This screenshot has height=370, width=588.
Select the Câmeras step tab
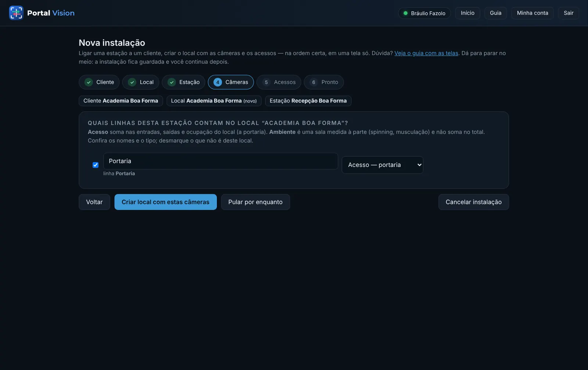point(231,82)
